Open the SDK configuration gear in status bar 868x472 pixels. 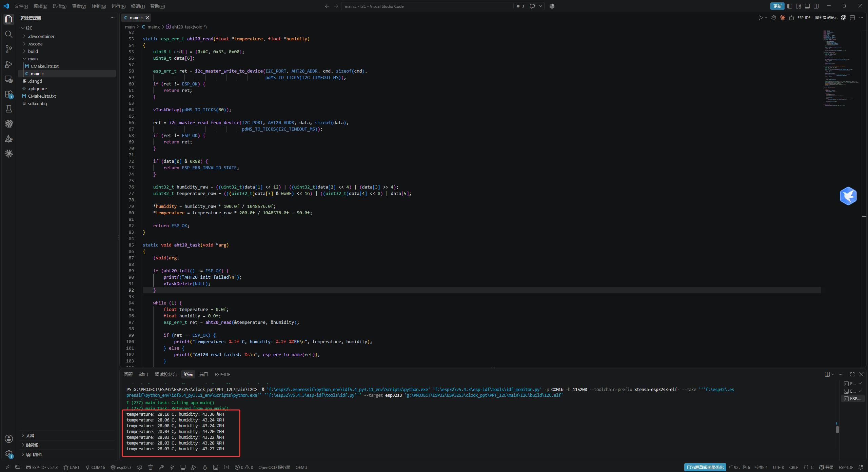[x=140, y=467]
